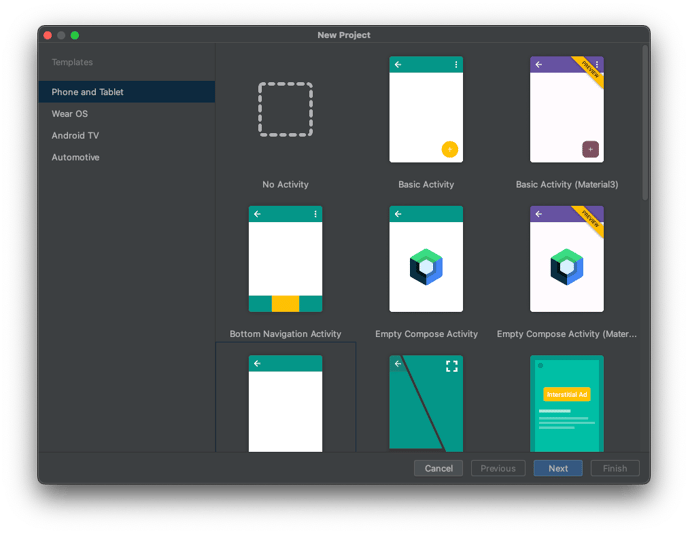
Task: Show Automotive templates
Action: [x=76, y=158]
